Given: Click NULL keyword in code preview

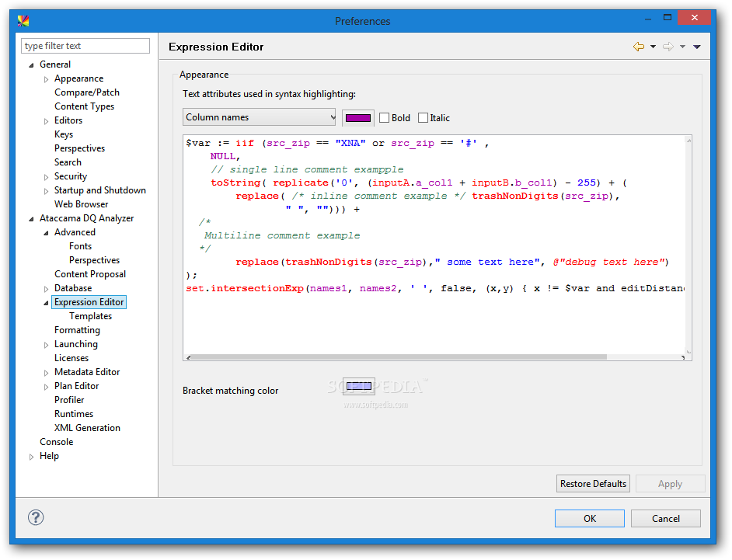Looking at the screenshot, I should 223,156.
